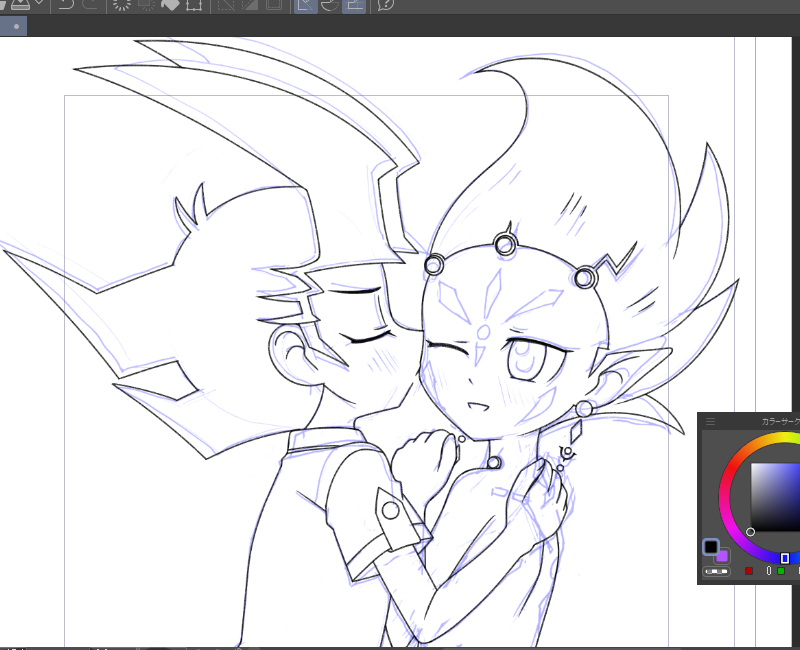The image size is (800, 650).
Task: Select the transparent color swatch
Action: 716,571
